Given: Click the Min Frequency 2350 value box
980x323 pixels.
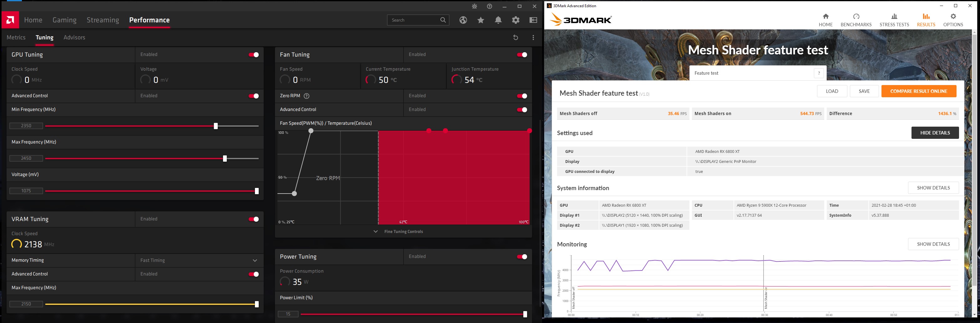Looking at the screenshot, I should tap(26, 126).
